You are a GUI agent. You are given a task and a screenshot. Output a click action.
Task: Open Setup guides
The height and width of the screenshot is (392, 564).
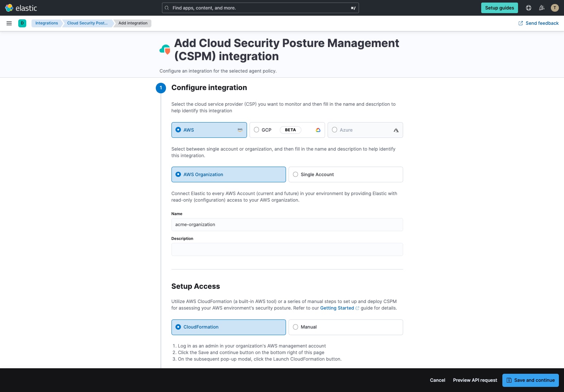pyautogui.click(x=499, y=8)
